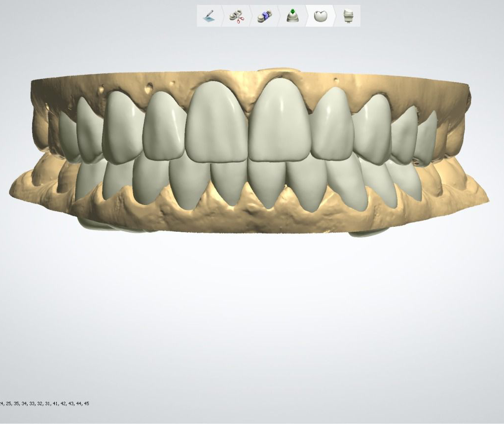Click the tooth number list text
Screen dimensions: 504x424
[x=45, y=404]
